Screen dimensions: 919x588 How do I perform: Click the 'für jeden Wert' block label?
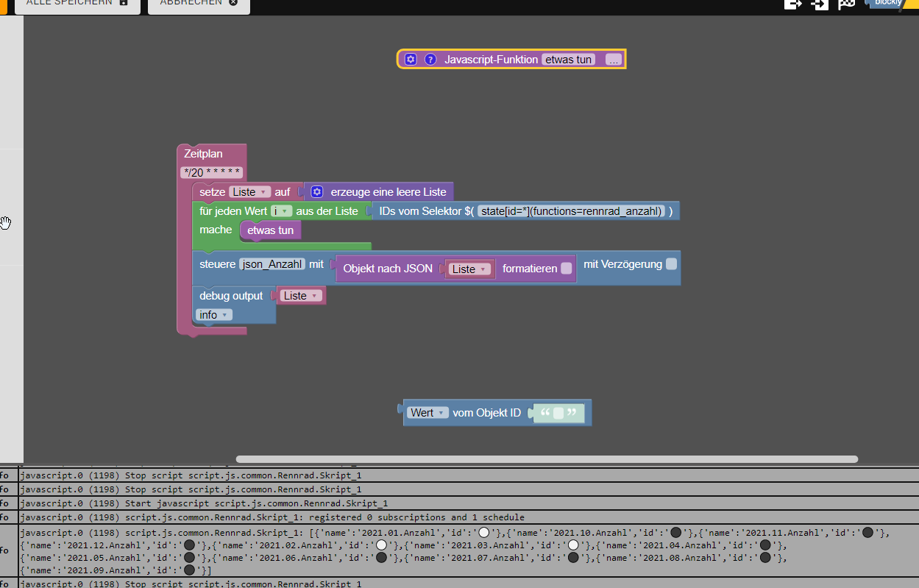233,211
